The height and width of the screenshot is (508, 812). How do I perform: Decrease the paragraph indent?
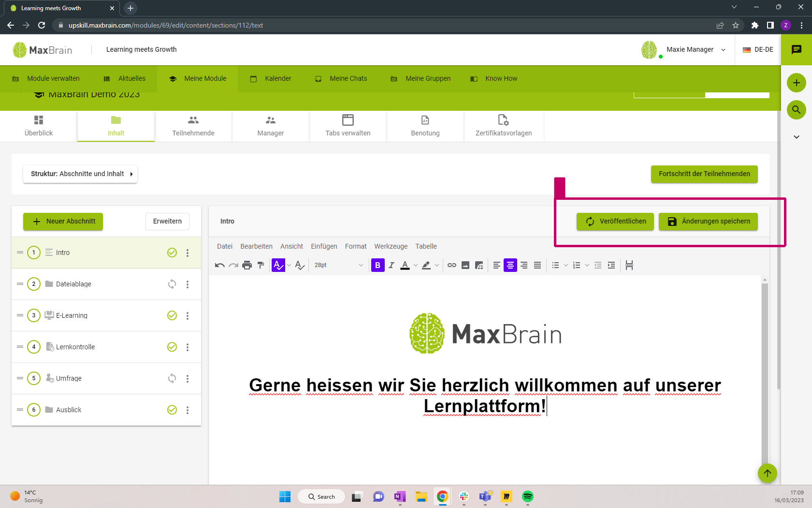(598, 265)
